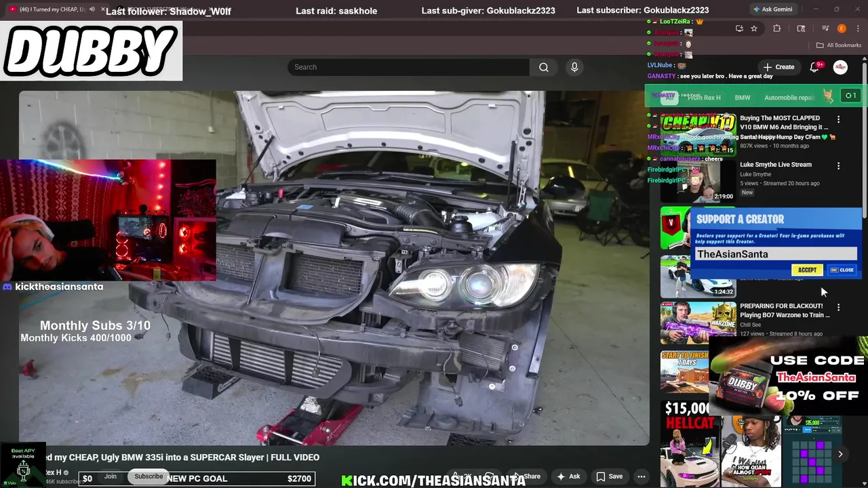Image resolution: width=868 pixels, height=488 pixels.
Task: Save the video with Save button
Action: (x=610, y=476)
